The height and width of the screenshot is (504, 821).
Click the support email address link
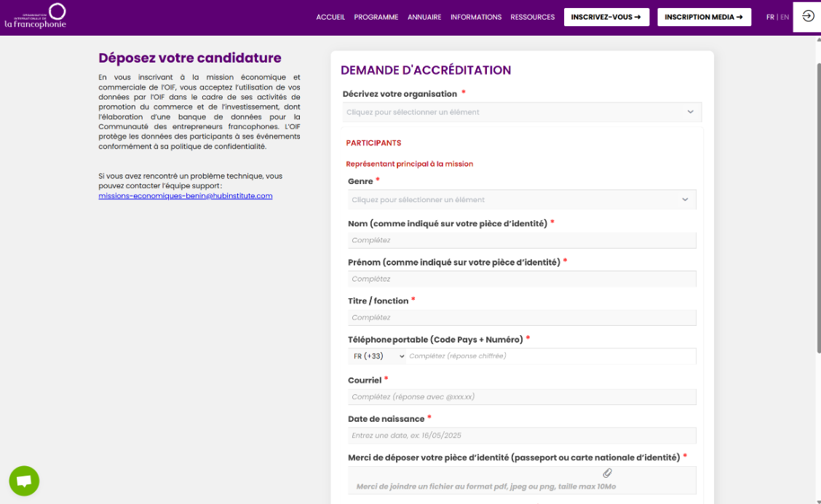tap(185, 196)
